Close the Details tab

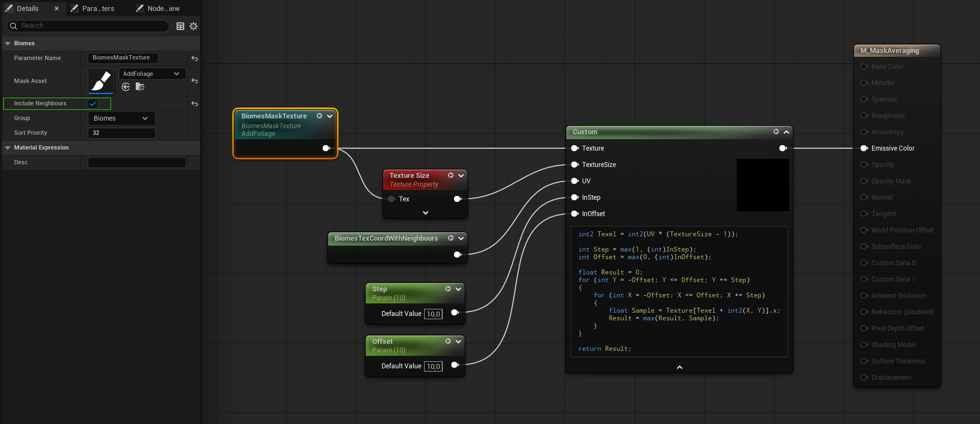tap(57, 8)
